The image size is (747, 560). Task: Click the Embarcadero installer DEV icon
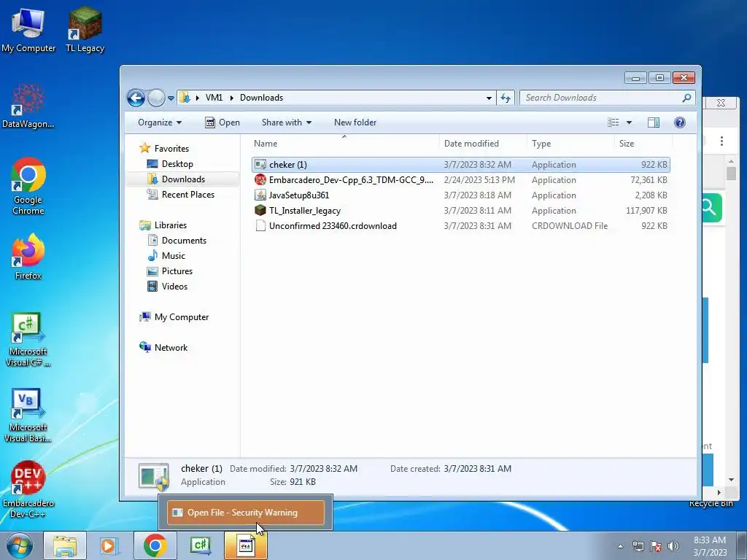(x=260, y=180)
